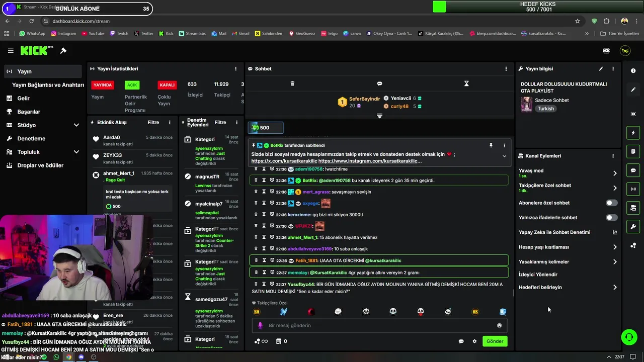
Task: Click the 500 kicks progress bar in chat
Action: coord(267,128)
